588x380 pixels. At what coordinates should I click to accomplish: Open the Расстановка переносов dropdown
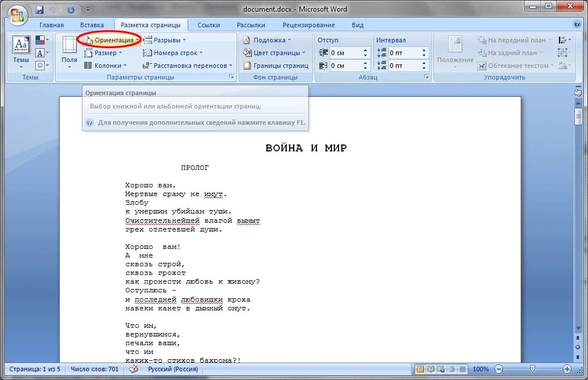[x=187, y=66]
